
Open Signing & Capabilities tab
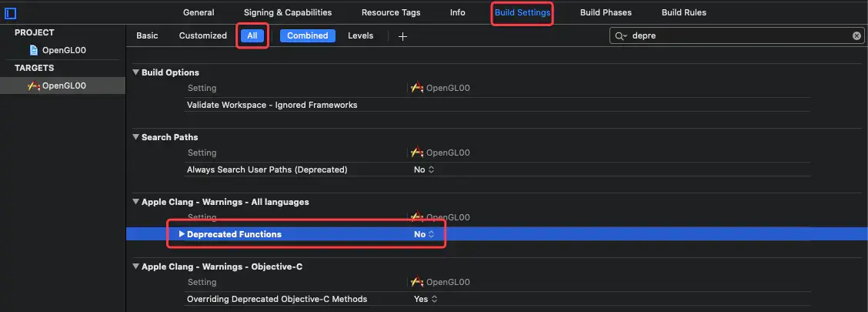tap(288, 12)
